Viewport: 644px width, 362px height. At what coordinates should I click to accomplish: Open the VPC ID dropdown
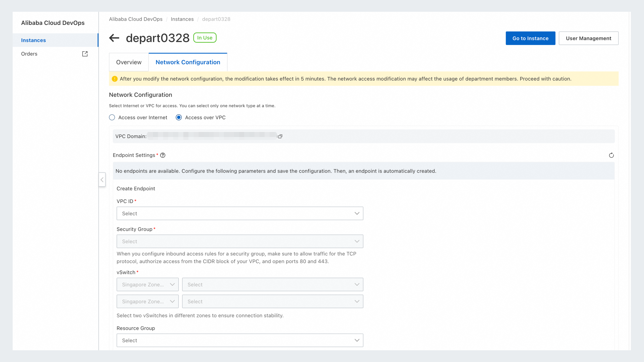click(x=240, y=214)
